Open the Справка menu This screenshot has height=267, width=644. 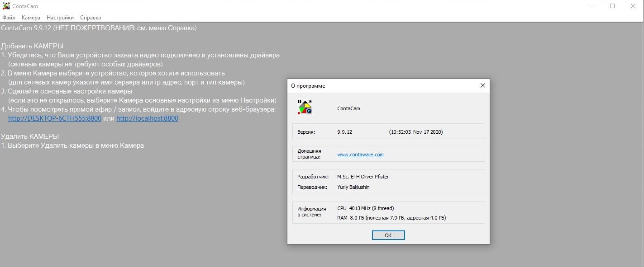pos(91,18)
